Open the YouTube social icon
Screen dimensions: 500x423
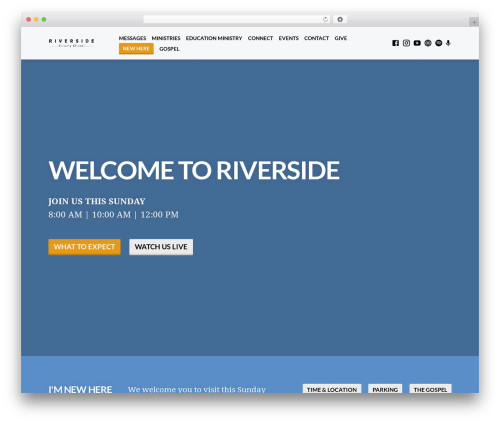point(417,43)
